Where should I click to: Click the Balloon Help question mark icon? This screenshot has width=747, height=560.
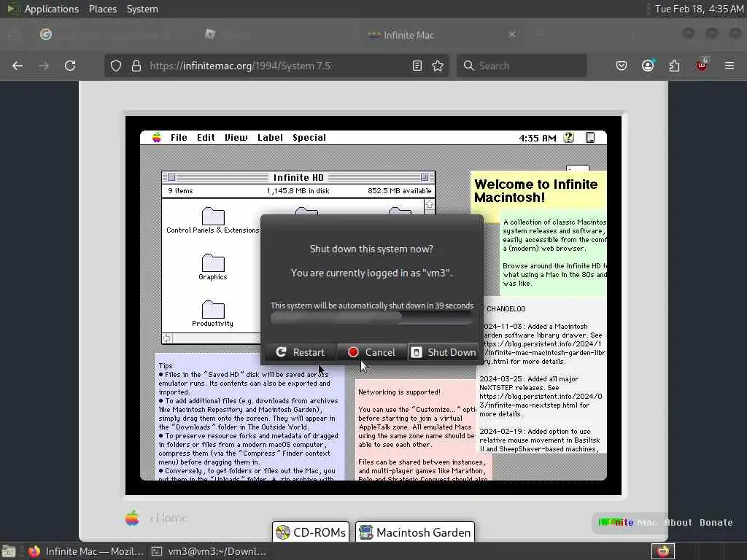[x=568, y=138]
